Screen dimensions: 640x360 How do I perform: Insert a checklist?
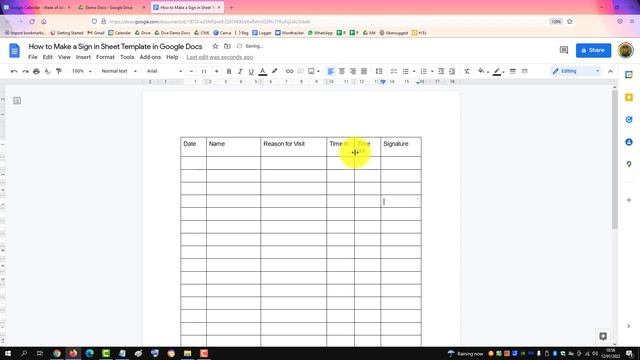tap(393, 71)
